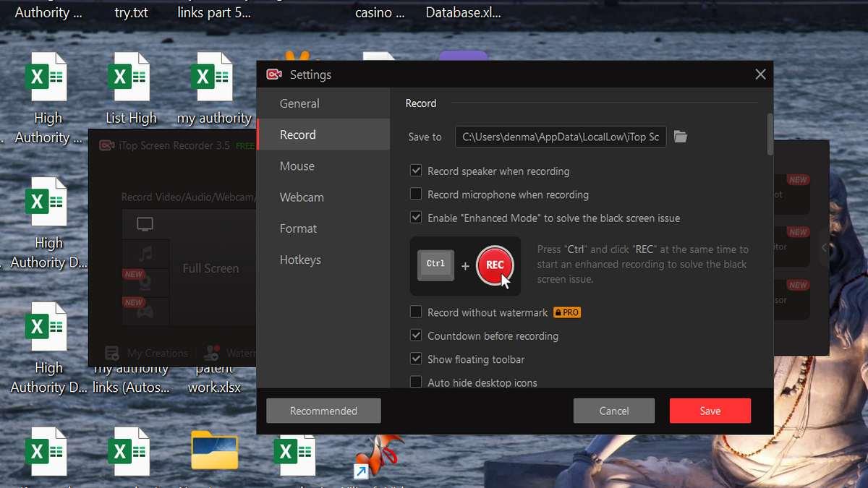Toggle the Enhanced Mode black screen checkbox
The height and width of the screenshot is (488, 868).
point(416,217)
